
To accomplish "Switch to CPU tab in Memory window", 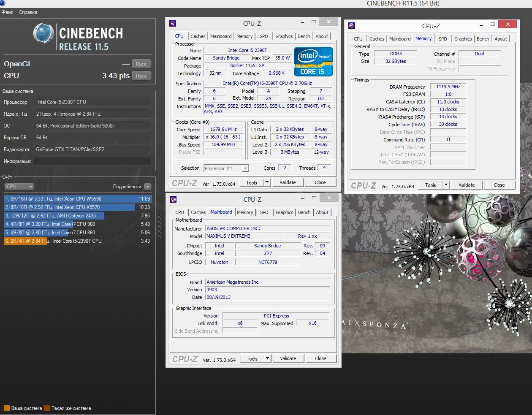I will (x=358, y=39).
